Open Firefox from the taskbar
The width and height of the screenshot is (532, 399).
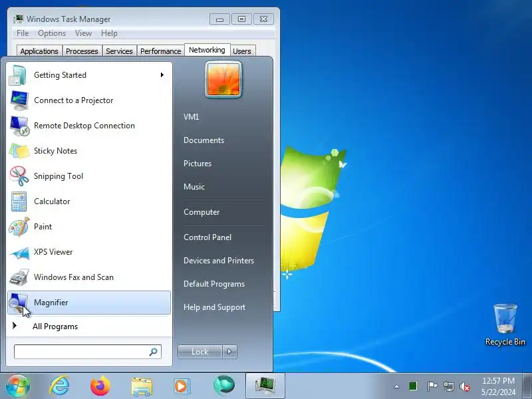pos(100,386)
